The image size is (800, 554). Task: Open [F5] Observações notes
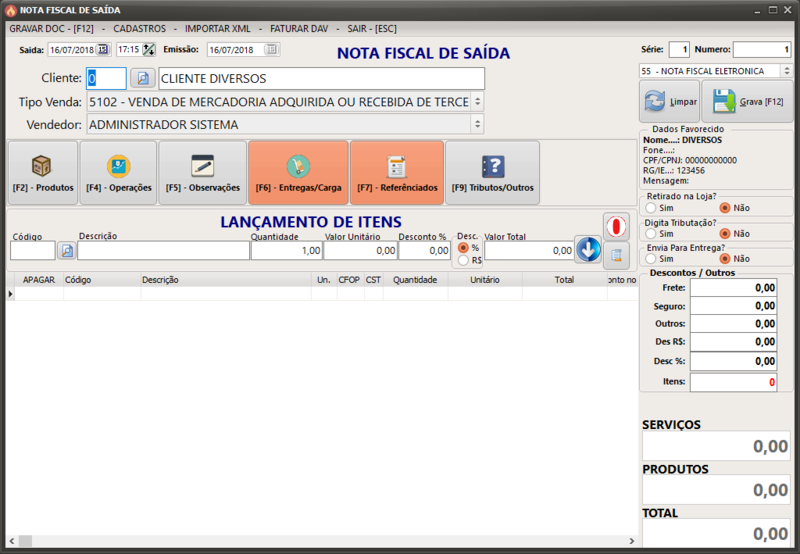(x=202, y=173)
